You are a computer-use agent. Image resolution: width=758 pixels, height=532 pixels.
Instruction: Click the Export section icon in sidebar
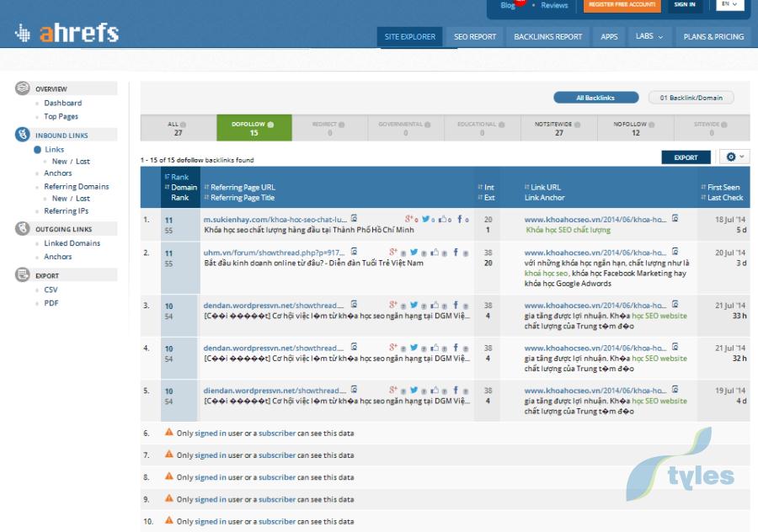pyautogui.click(x=22, y=274)
